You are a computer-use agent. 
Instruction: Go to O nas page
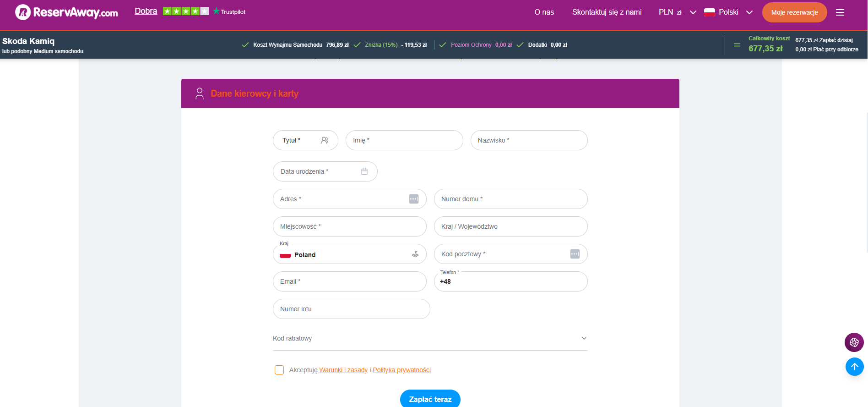click(x=544, y=12)
